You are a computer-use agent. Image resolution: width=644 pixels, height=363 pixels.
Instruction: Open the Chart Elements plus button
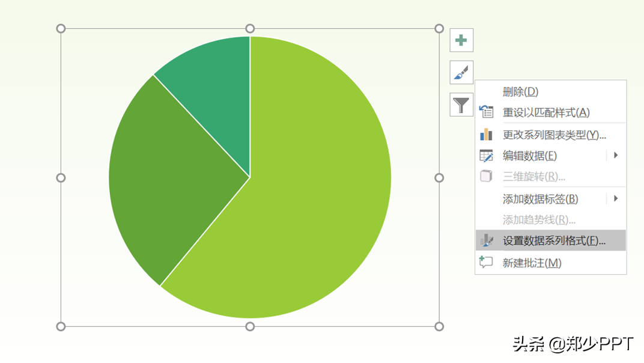click(x=461, y=40)
